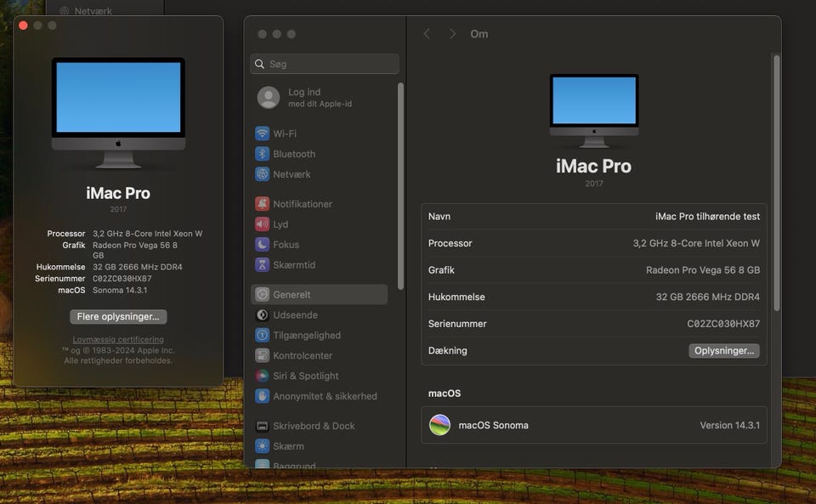Open Netværk globe icon

tap(263, 174)
